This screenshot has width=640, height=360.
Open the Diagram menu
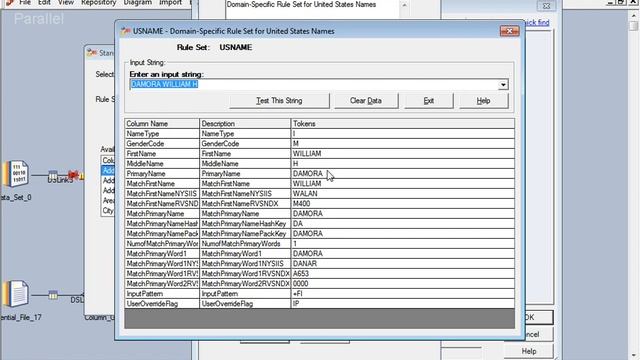(138, 2)
